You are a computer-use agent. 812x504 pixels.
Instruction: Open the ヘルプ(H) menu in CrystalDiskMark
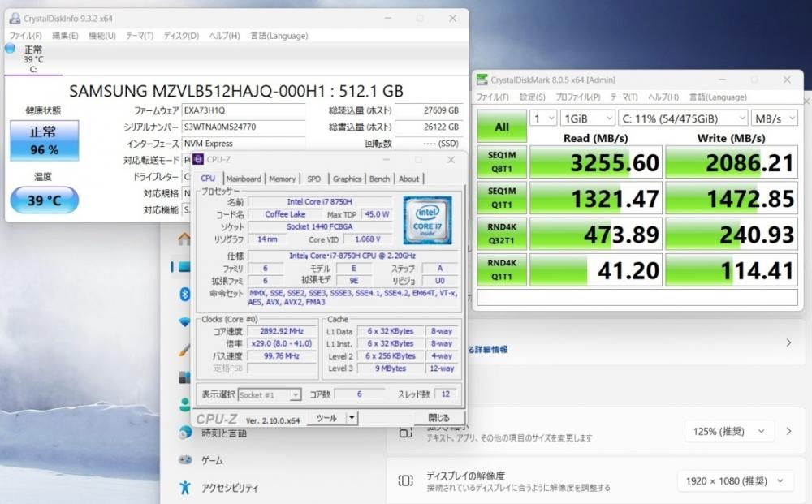point(663,97)
